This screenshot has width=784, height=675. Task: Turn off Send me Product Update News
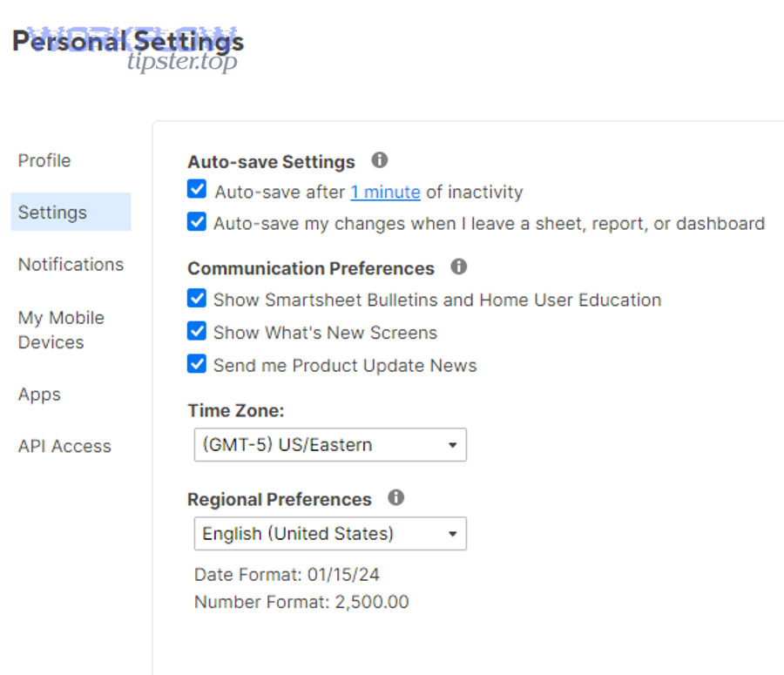[x=196, y=364]
